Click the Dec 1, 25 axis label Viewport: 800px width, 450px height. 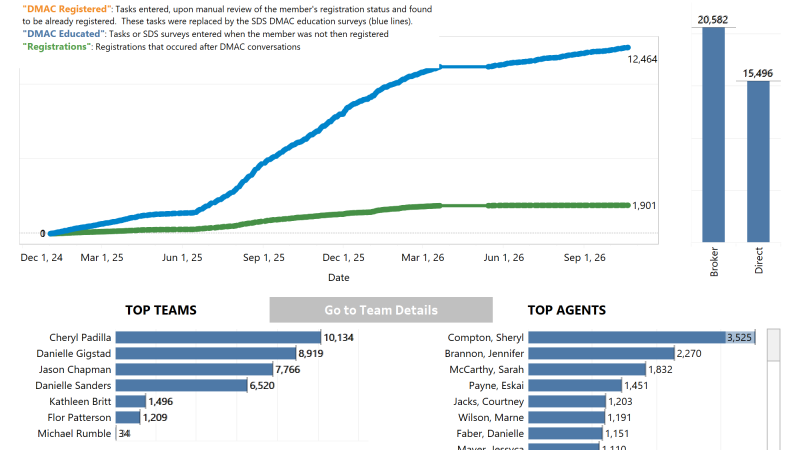point(343,258)
